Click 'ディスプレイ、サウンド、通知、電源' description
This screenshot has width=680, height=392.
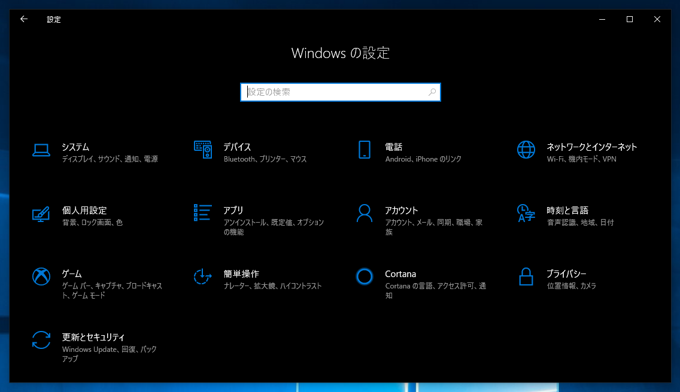(110, 159)
